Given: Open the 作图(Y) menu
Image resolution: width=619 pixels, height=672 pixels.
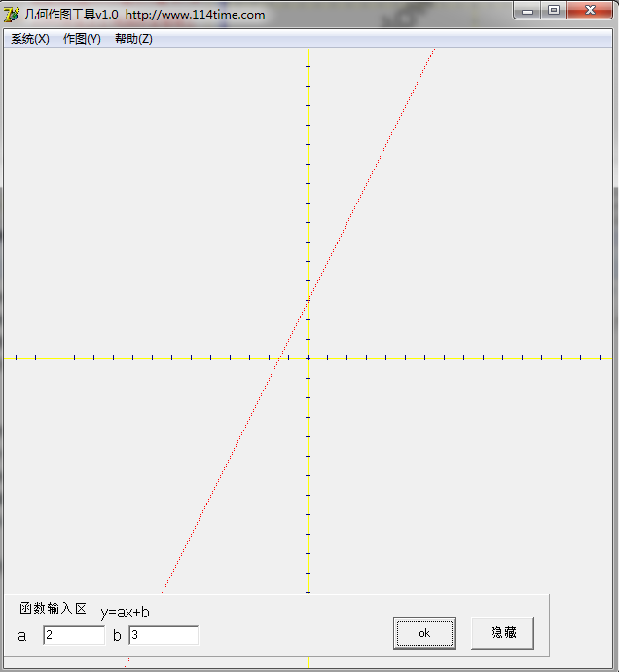Looking at the screenshot, I should click(x=82, y=39).
